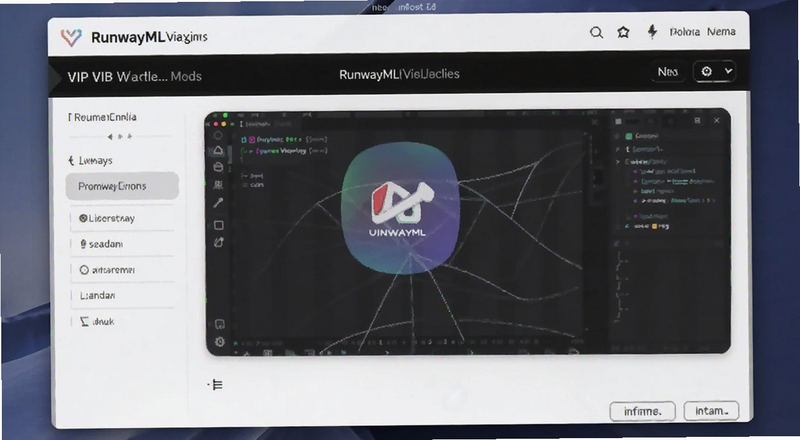Image resolution: width=800 pixels, height=440 pixels.
Task: Click the list icon below the preview
Action: [x=217, y=384]
